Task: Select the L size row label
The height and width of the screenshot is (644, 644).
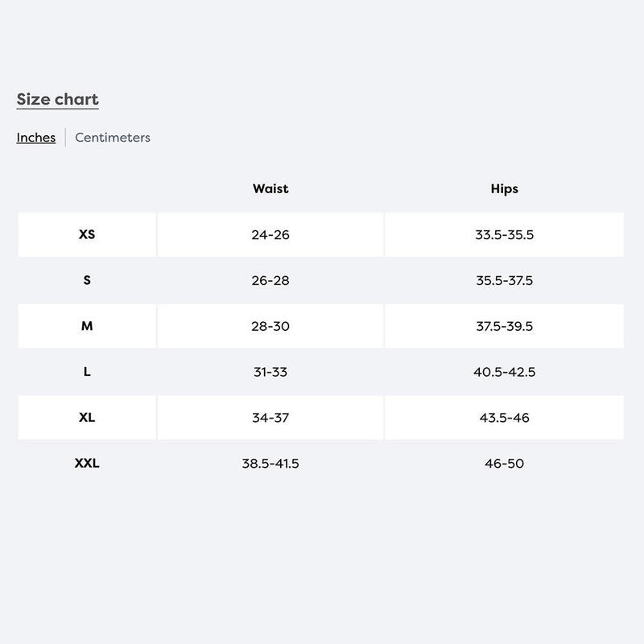Action: tap(87, 372)
